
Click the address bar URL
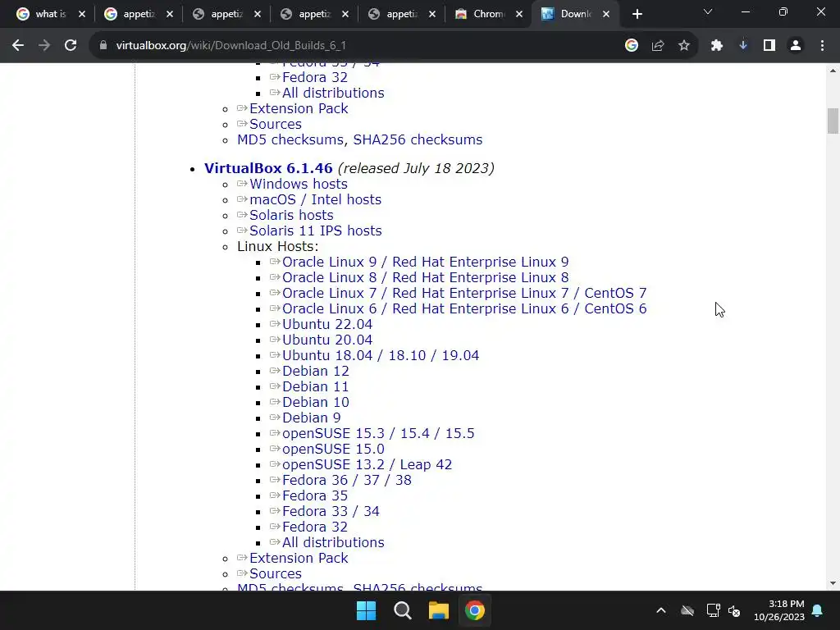pos(231,46)
